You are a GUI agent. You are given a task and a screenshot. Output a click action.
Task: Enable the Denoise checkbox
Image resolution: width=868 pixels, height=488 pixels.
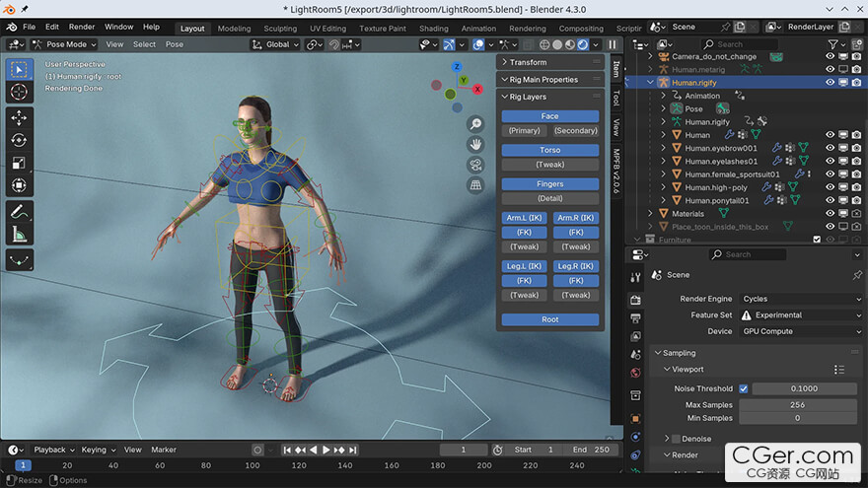(x=676, y=439)
